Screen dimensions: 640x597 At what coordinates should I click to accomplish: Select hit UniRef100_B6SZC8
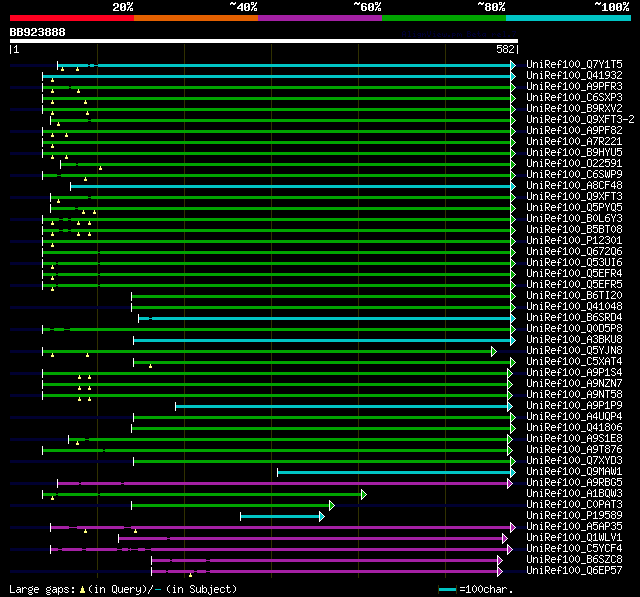(574, 560)
